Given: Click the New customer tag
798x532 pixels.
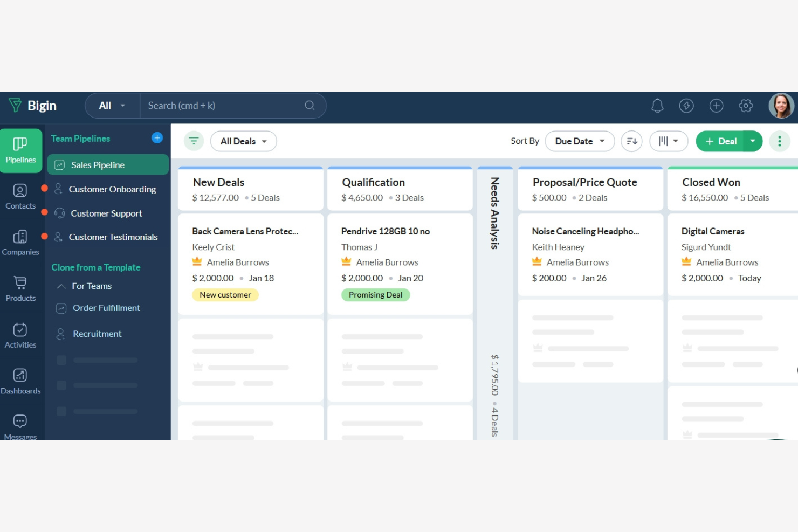Looking at the screenshot, I should click(225, 295).
